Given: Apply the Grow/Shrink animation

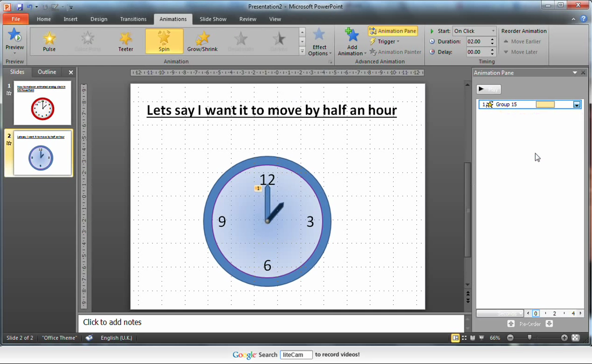Looking at the screenshot, I should pyautogui.click(x=202, y=41).
